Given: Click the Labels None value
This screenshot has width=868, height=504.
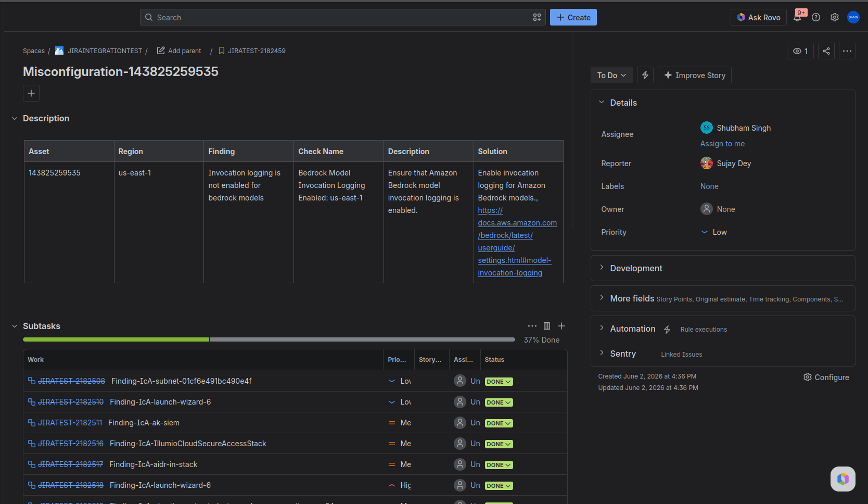Looking at the screenshot, I should coord(709,186).
